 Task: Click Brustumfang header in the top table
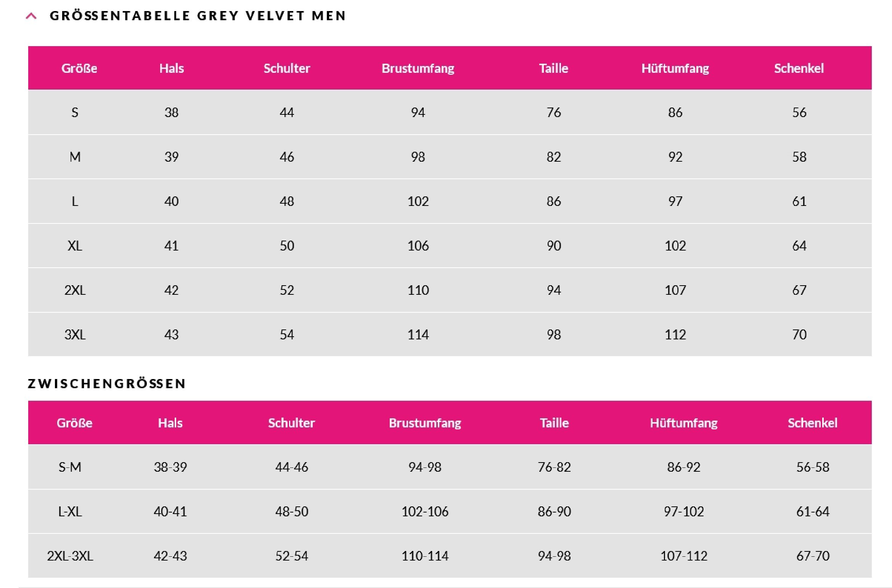tap(418, 68)
